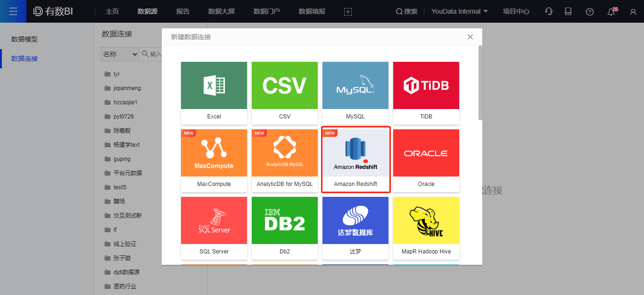Screen dimensions: 644x295
Task: Pick the IBM Db2 tile
Action: click(285, 228)
